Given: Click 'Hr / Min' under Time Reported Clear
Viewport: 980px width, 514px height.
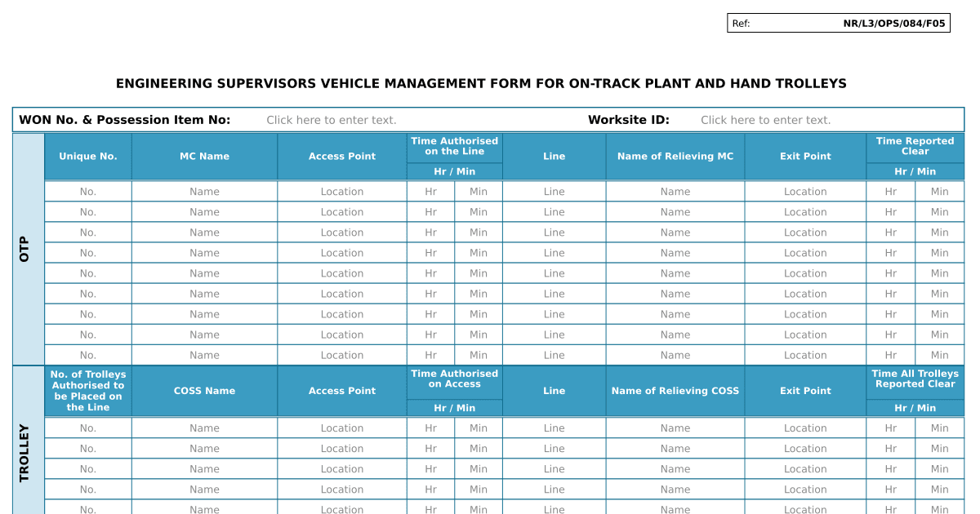Looking at the screenshot, I should coord(915,171).
